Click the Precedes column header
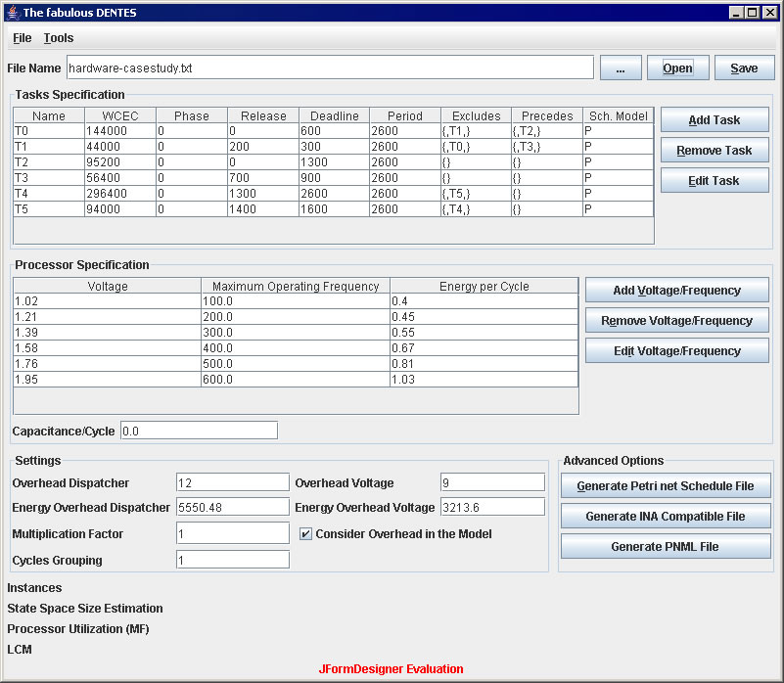 point(547,115)
